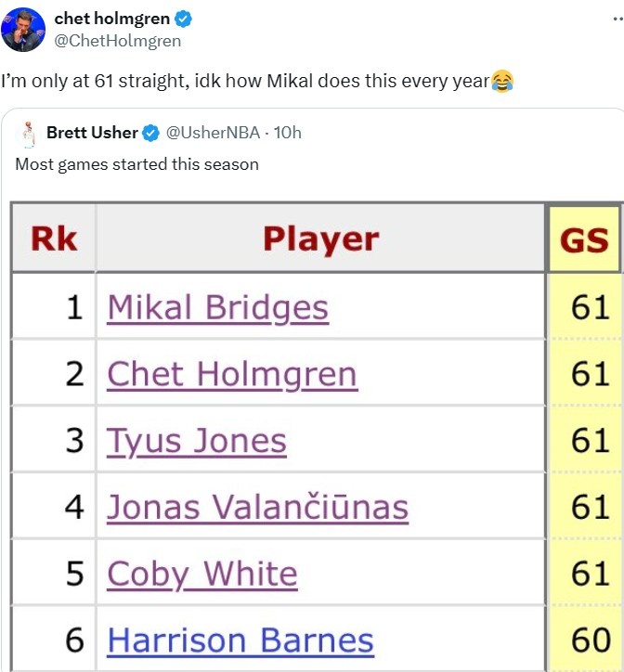Click Brett Usher's display name
The width and height of the screenshot is (624, 672).
pos(92,134)
